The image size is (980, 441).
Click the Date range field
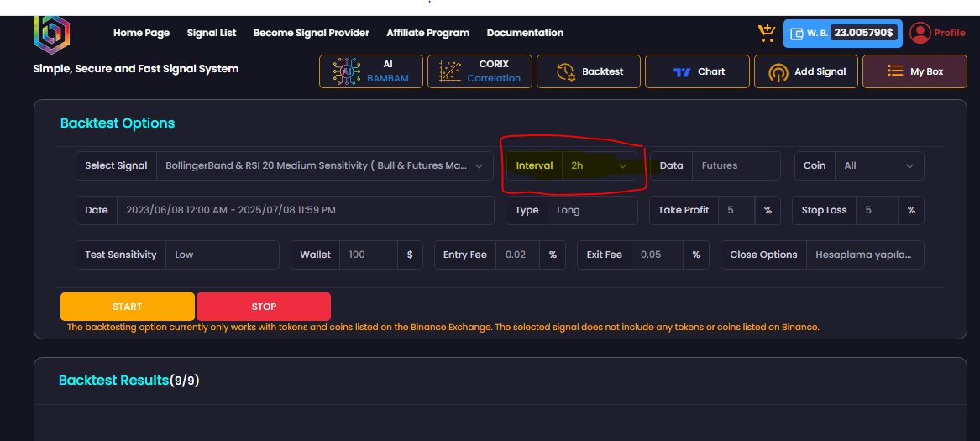305,210
